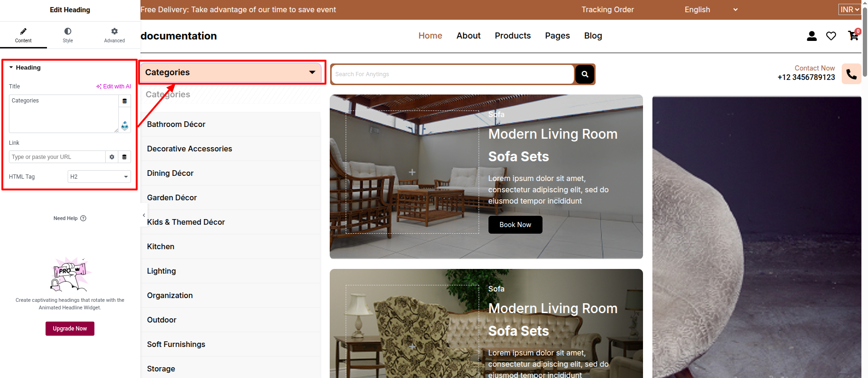The width and height of the screenshot is (868, 378).
Task: Open the English language selector
Action: point(711,10)
